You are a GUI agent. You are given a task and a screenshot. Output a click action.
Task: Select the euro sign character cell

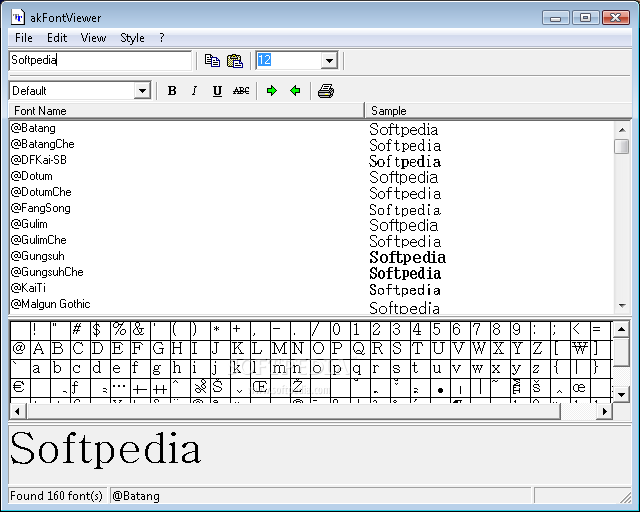(x=19, y=387)
